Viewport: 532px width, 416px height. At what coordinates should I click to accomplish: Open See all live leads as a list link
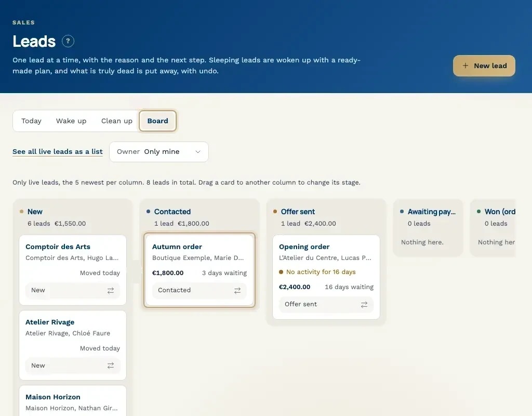coord(57,151)
